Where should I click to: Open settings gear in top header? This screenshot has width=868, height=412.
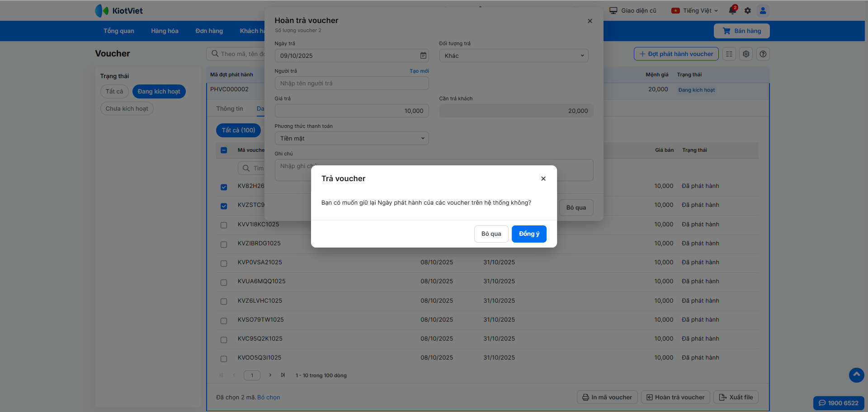pos(748,10)
